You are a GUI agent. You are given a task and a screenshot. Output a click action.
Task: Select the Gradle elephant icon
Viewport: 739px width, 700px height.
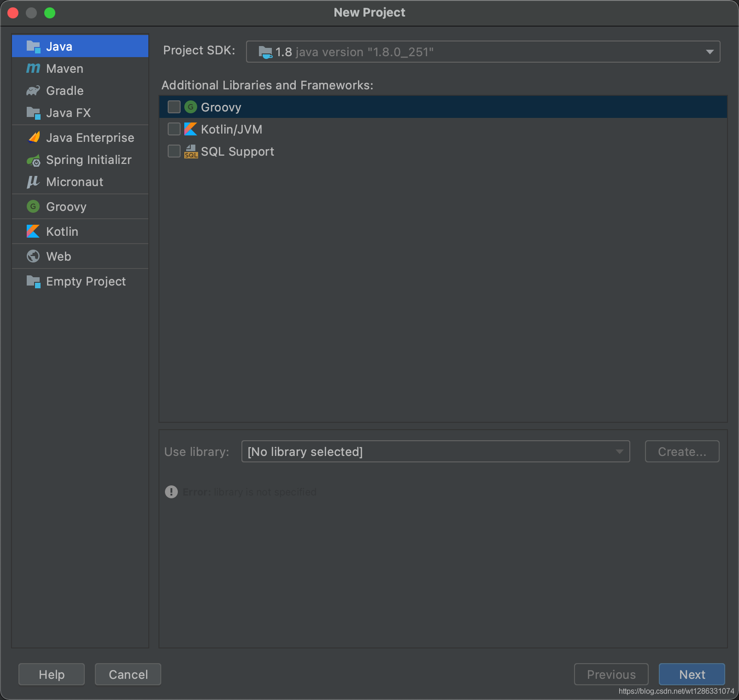(x=33, y=91)
